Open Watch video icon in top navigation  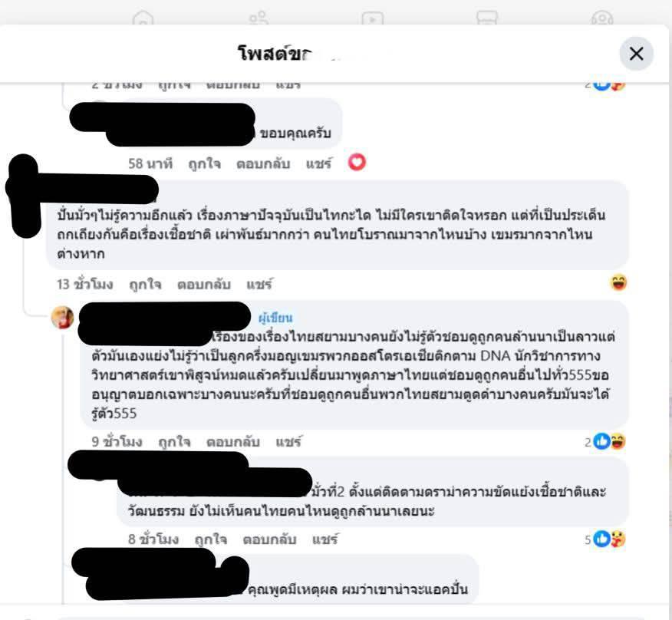click(372, 18)
